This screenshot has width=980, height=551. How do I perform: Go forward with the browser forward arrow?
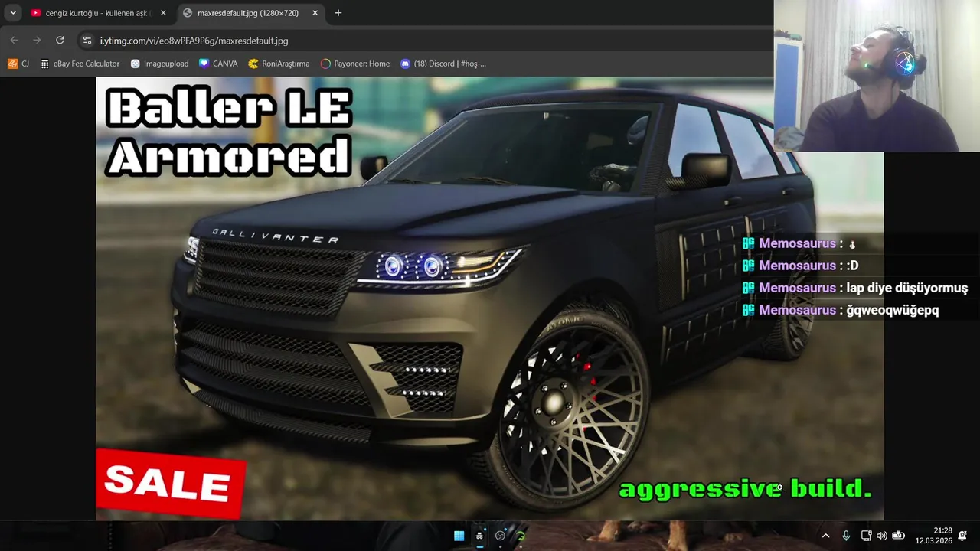coord(37,40)
